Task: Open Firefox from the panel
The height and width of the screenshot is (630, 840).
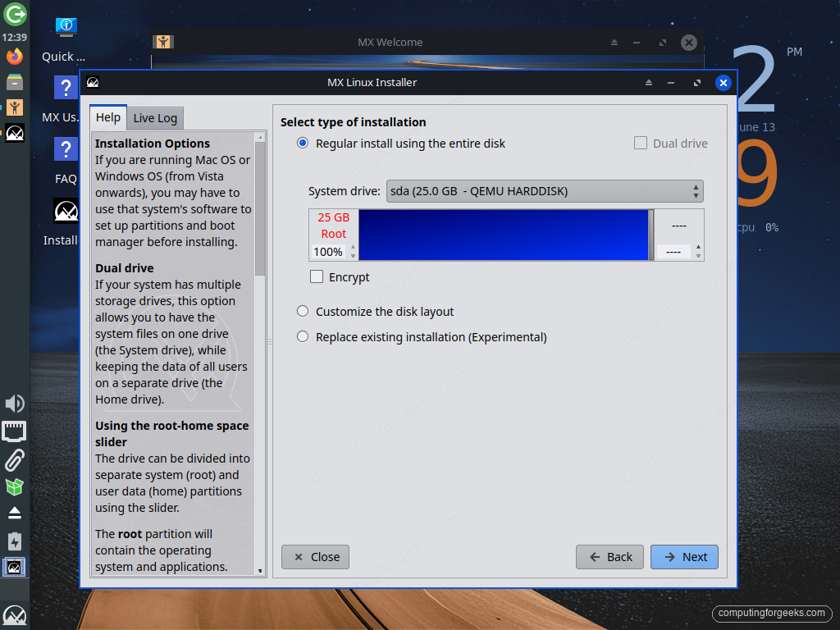Action: click(15, 57)
